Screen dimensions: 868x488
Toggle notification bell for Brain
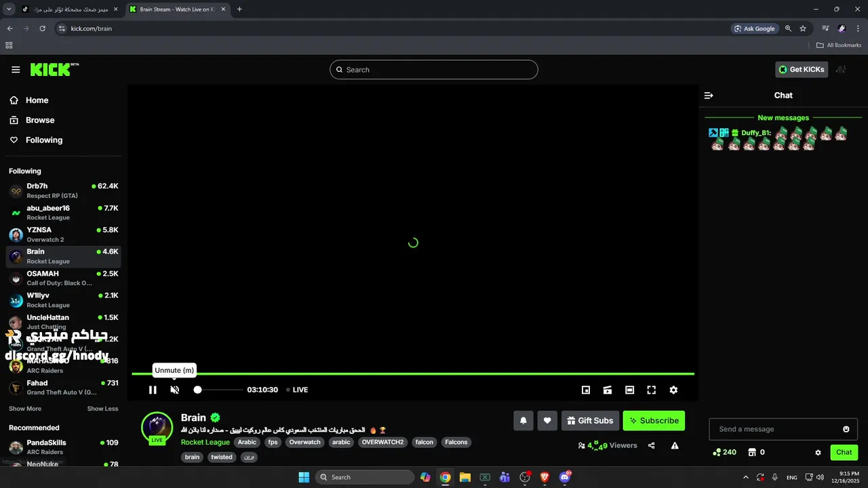524,420
